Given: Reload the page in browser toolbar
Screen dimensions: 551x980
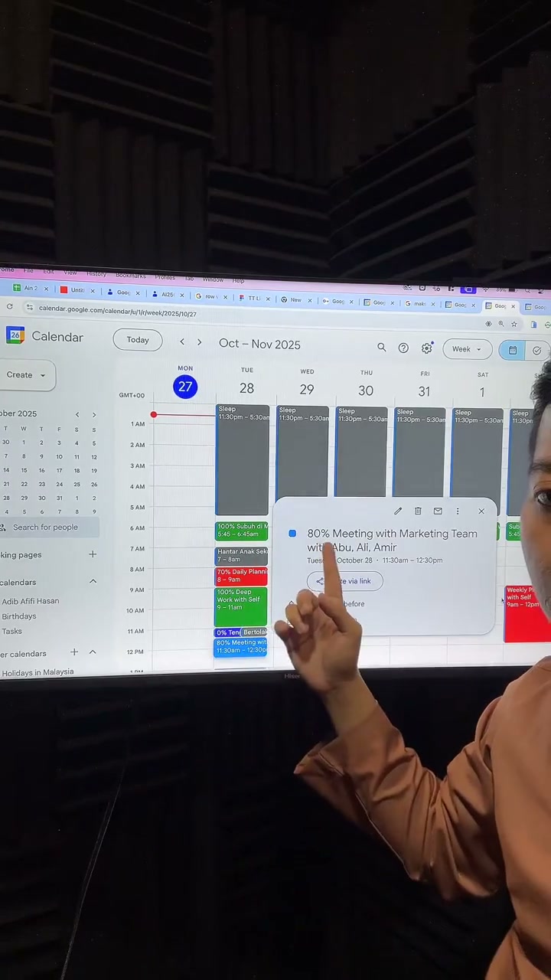Looking at the screenshot, I should click(9, 306).
